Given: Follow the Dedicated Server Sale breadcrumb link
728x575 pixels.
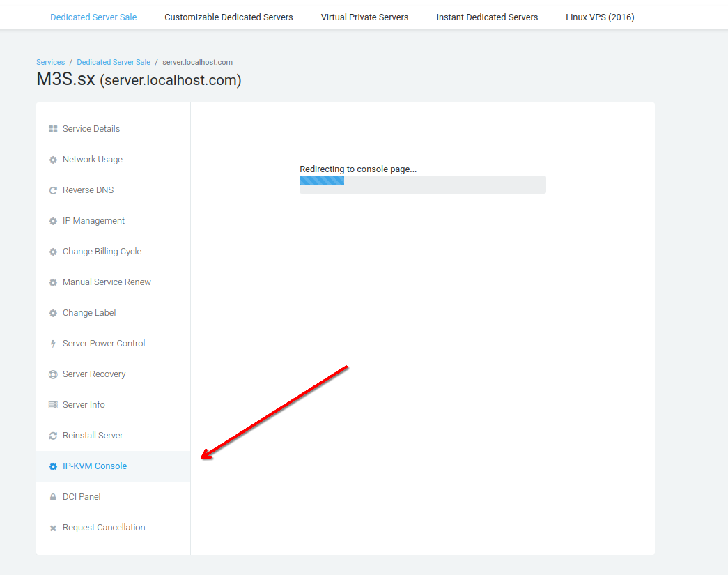Looking at the screenshot, I should (x=114, y=62).
